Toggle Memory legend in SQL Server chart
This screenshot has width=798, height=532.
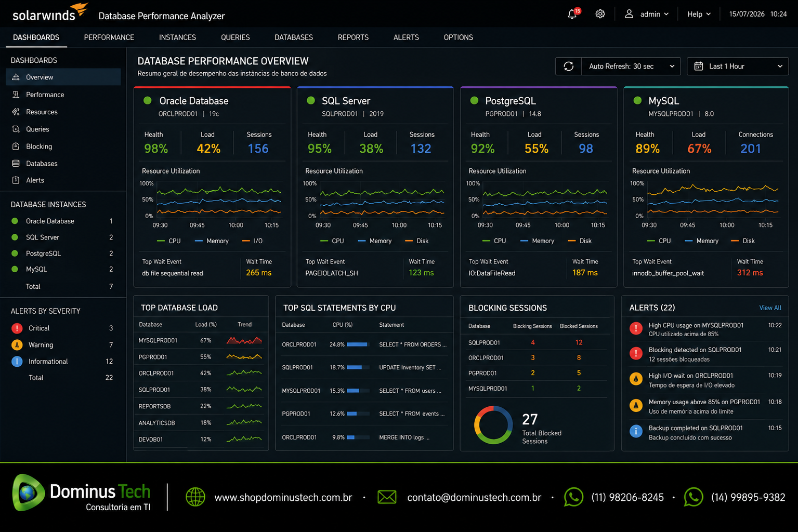coord(375,241)
